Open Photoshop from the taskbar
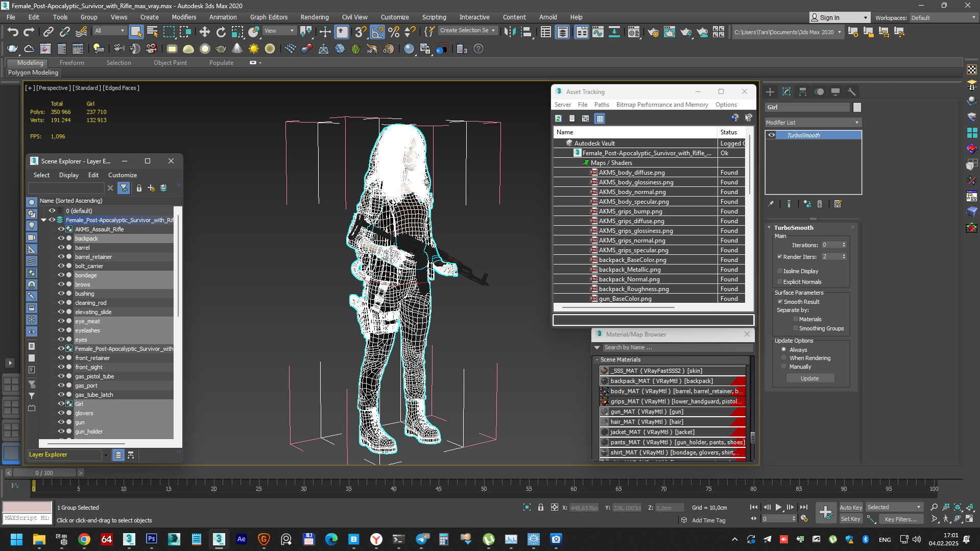The height and width of the screenshot is (551, 980). tap(152, 539)
